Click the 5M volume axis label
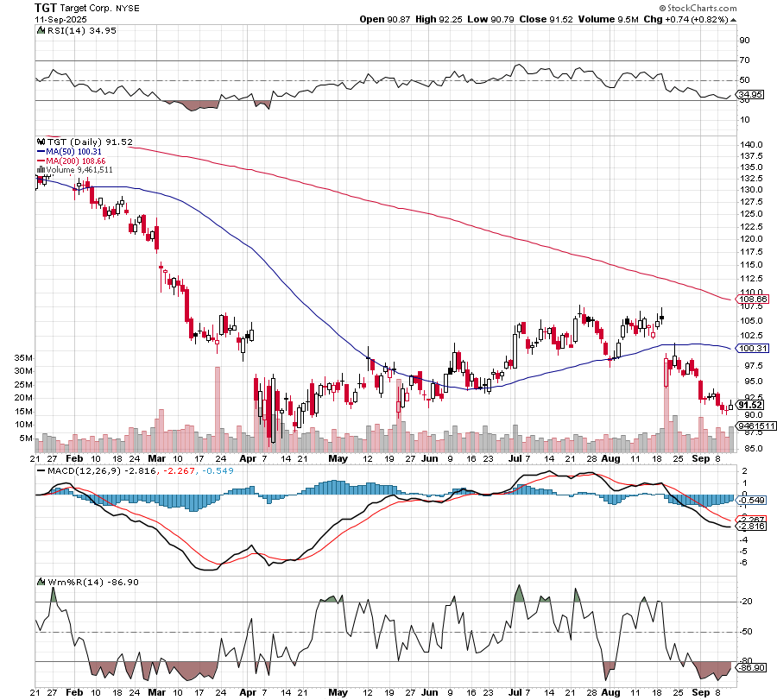Viewport: 777px width, 700px height. [x=26, y=438]
